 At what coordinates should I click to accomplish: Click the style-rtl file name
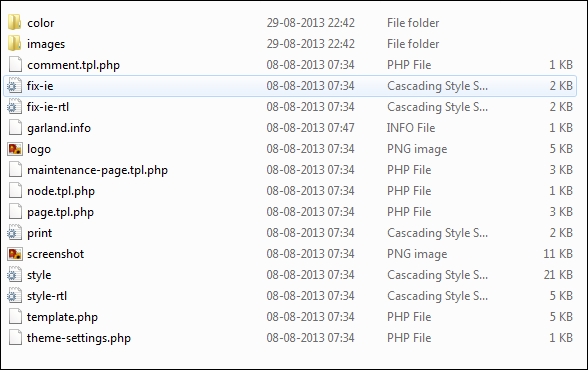click(x=47, y=296)
